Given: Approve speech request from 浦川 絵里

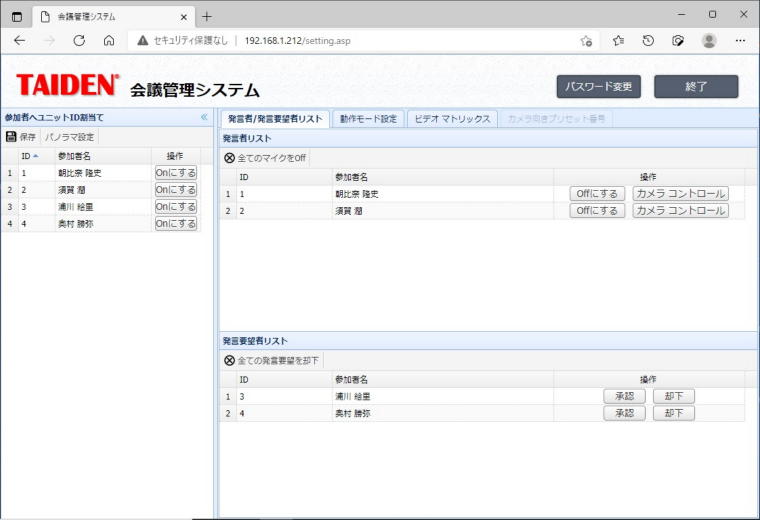Looking at the screenshot, I should (x=624, y=396).
